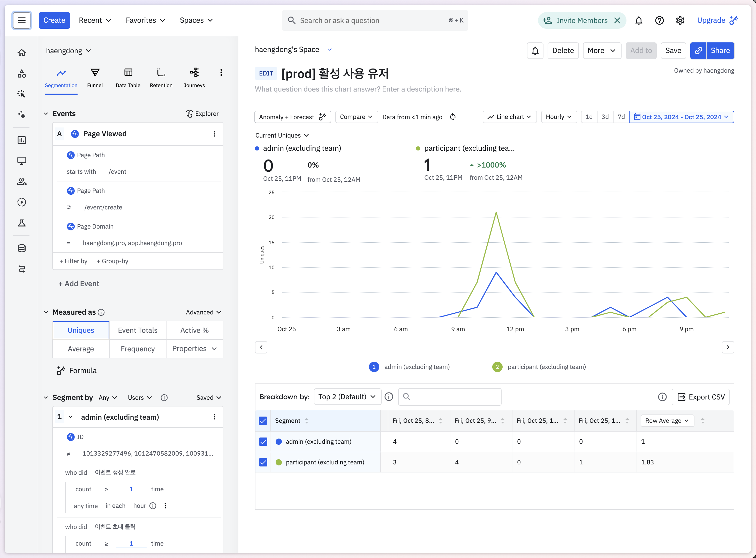Click the chart alert bell button
This screenshot has height=558, width=756.
point(535,51)
